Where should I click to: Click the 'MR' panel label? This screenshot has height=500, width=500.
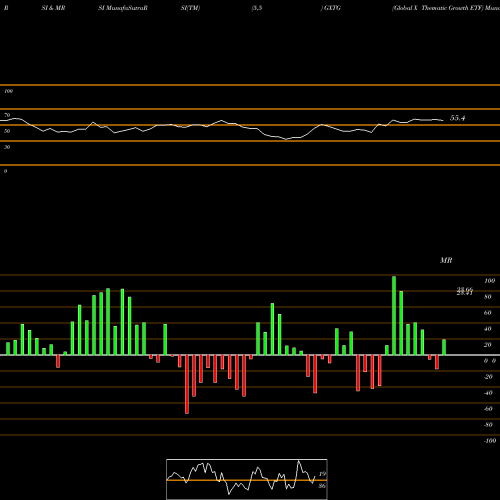tap(446, 260)
